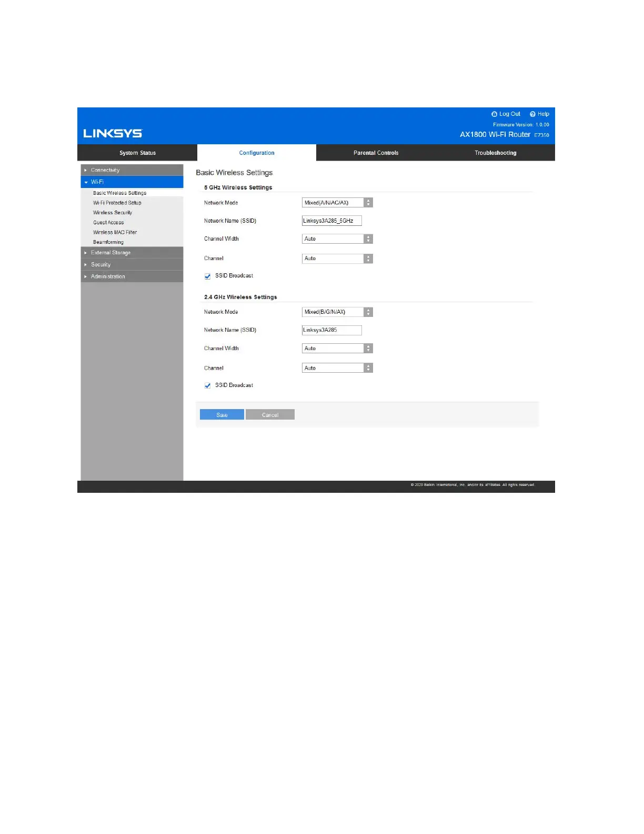This screenshot has width=644, height=834.
Task: Open Basic Wireless Settings in sidebar
Action: [119, 193]
